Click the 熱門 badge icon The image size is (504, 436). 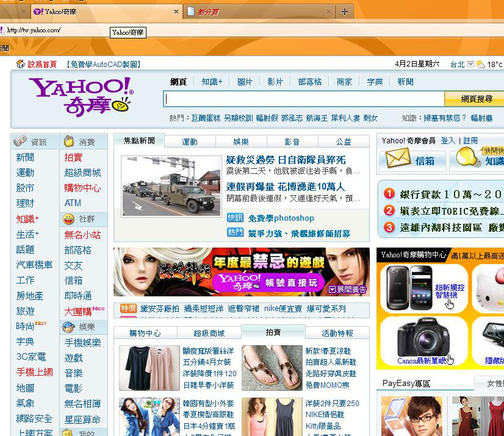pyautogui.click(x=236, y=232)
